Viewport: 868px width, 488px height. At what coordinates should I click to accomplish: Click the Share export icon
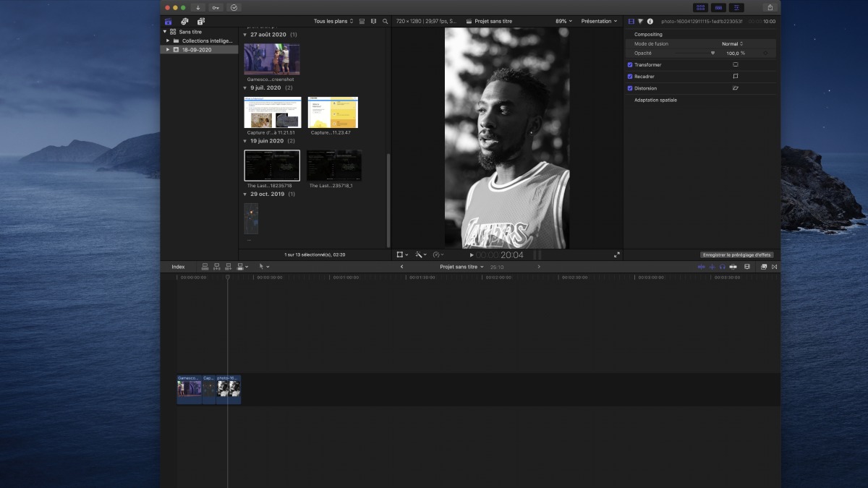tap(770, 7)
